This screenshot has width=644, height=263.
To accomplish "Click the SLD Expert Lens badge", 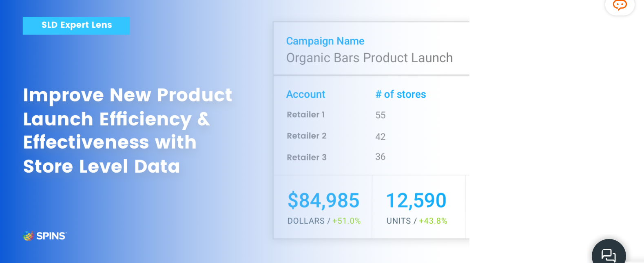I will coord(76,25).
